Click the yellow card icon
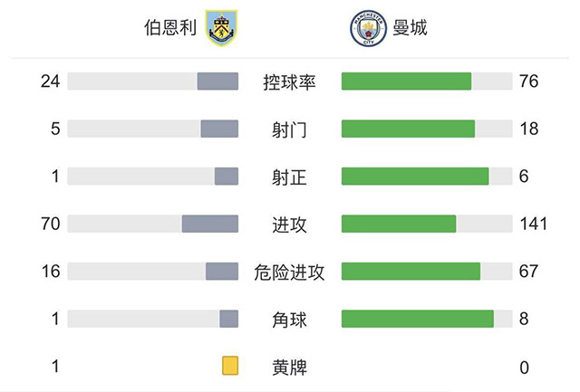Screen dimensions: 580x392 [x=230, y=366]
